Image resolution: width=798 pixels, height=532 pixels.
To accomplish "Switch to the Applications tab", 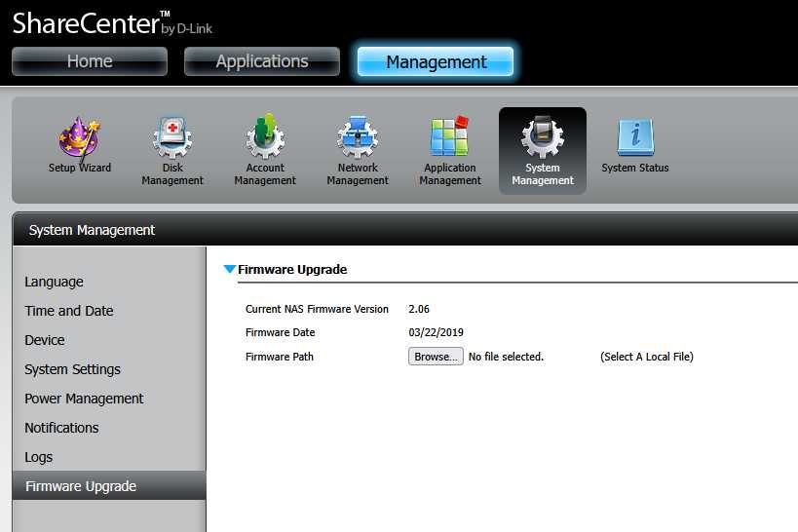I will [x=262, y=61].
